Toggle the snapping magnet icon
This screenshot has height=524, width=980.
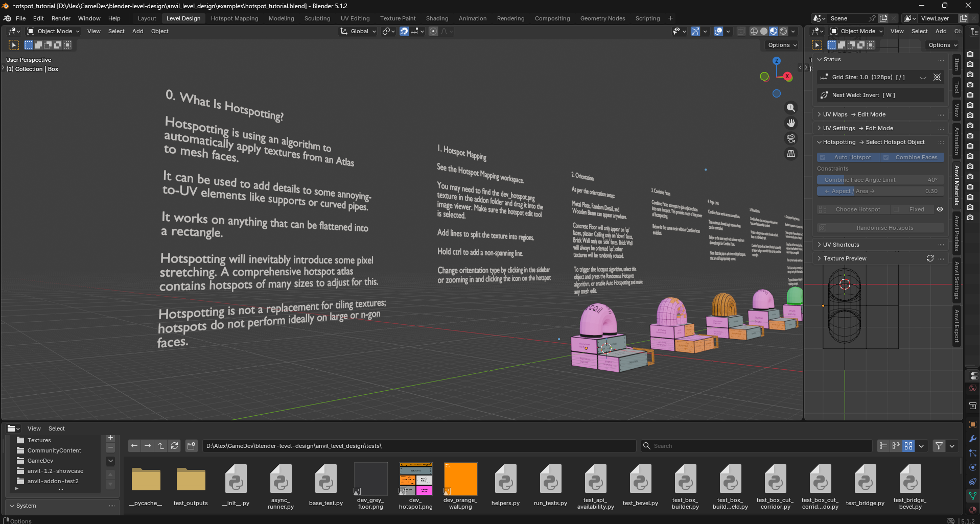coord(404,31)
